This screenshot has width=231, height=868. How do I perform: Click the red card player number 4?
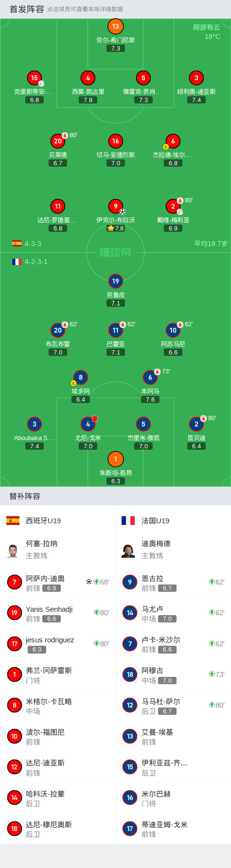[x=88, y=424]
